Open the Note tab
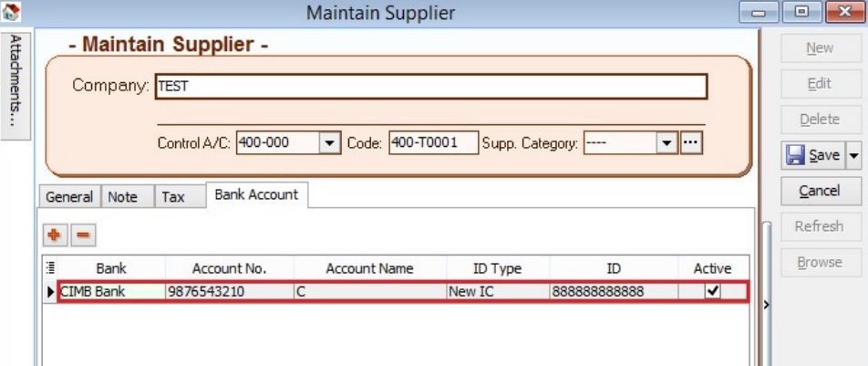The height and width of the screenshot is (366, 868). tap(122, 196)
